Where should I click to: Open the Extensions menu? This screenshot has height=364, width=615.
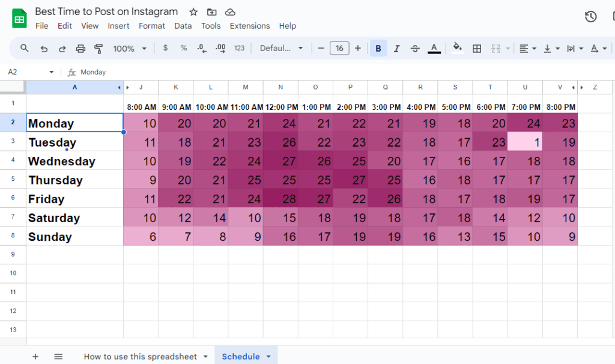[250, 26]
